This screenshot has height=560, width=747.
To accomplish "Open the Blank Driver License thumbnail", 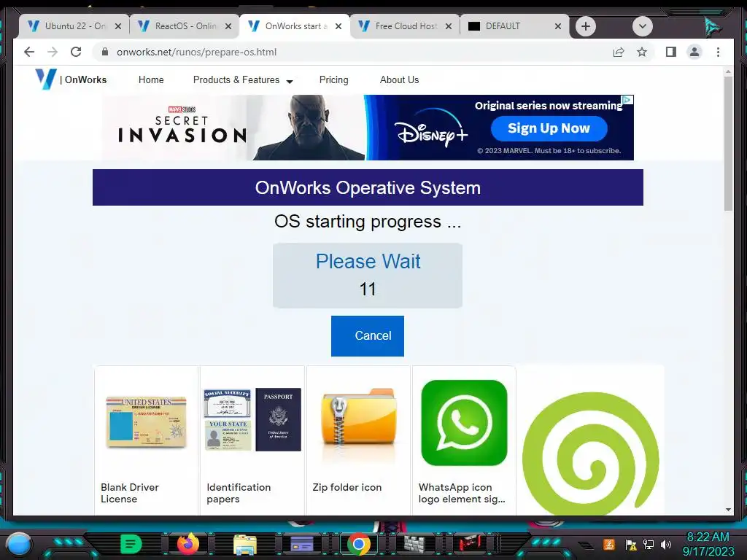I will pos(146,422).
